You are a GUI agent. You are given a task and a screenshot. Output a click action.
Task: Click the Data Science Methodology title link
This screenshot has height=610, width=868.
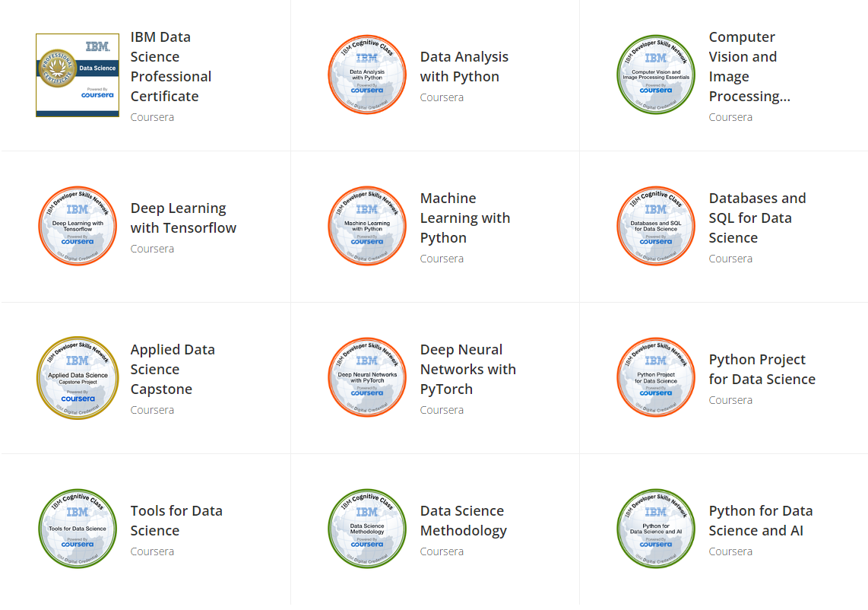[463, 520]
